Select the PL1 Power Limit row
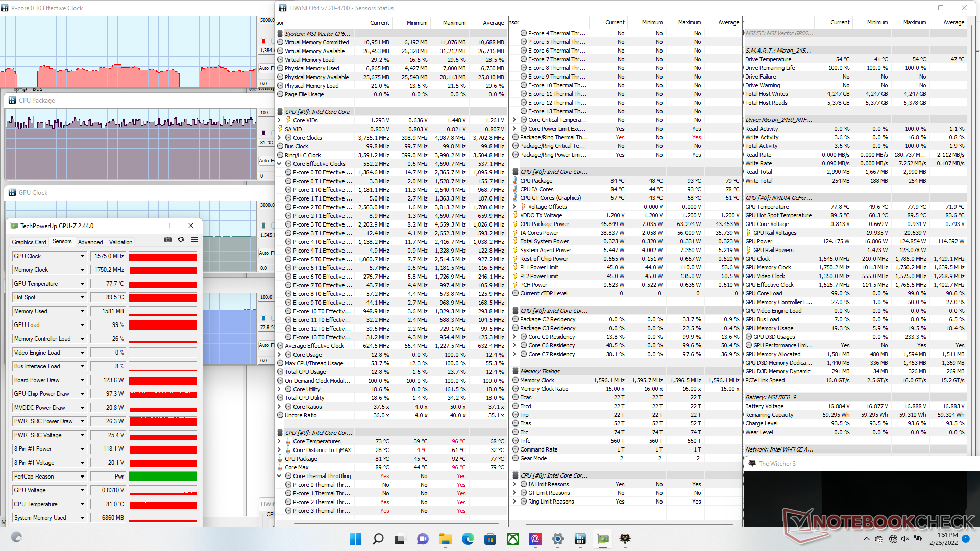 (x=626, y=267)
